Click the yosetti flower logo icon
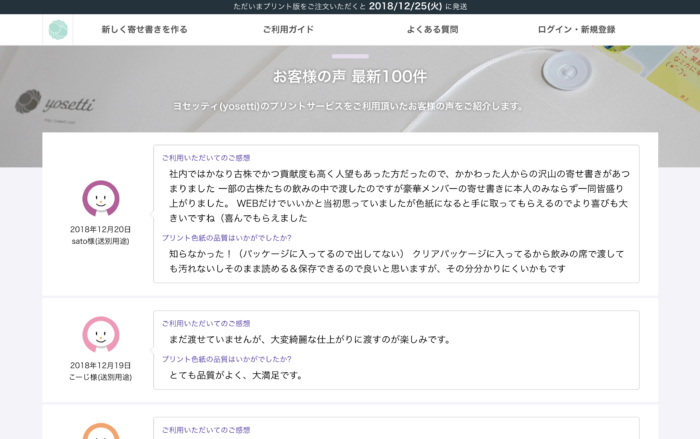Image resolution: width=700 pixels, height=439 pixels. click(58, 30)
